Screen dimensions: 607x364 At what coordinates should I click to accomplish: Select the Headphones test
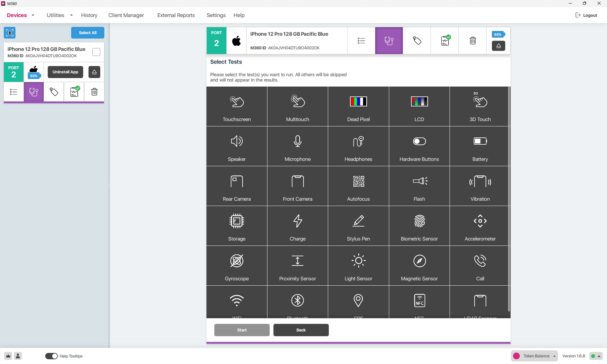pyautogui.click(x=359, y=146)
